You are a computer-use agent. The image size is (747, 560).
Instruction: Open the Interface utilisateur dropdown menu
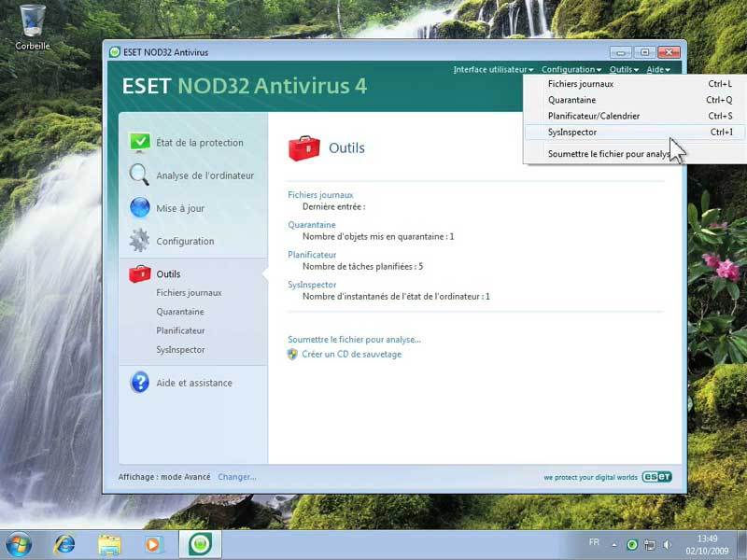493,69
